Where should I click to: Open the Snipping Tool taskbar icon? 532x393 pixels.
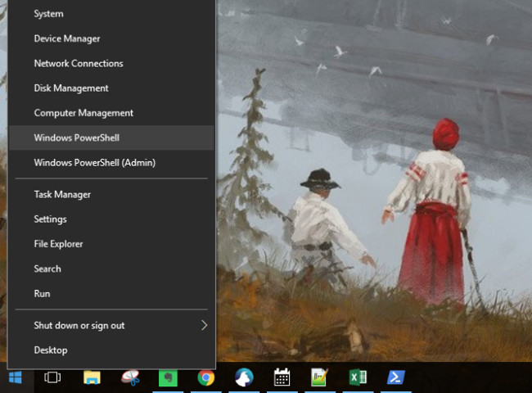131,377
